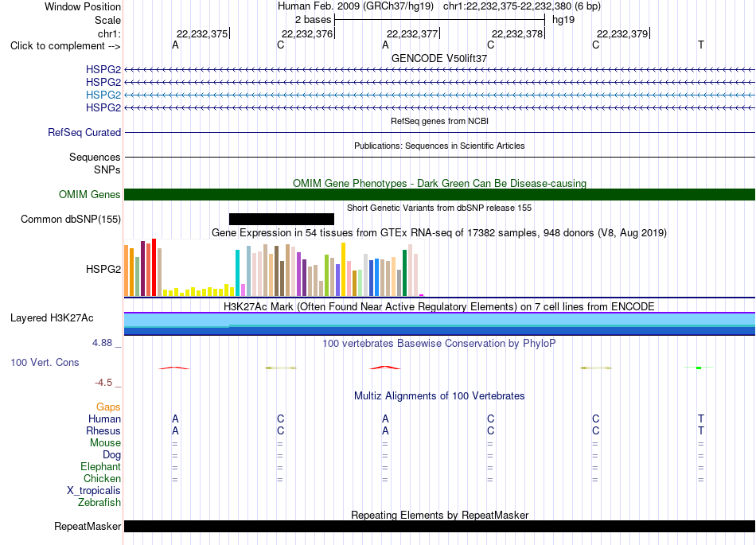The width and height of the screenshot is (756, 545).
Task: Click the OMIM Genes track label
Action: pyautogui.click(x=90, y=194)
